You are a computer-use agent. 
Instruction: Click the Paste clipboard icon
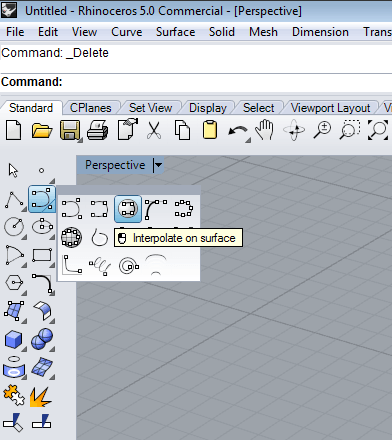click(x=210, y=130)
